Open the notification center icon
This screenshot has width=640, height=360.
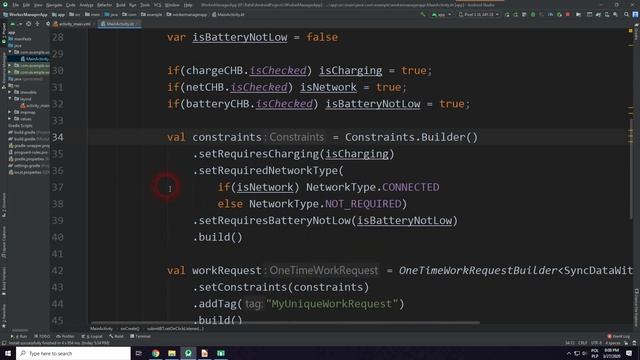pyautogui.click(x=629, y=353)
